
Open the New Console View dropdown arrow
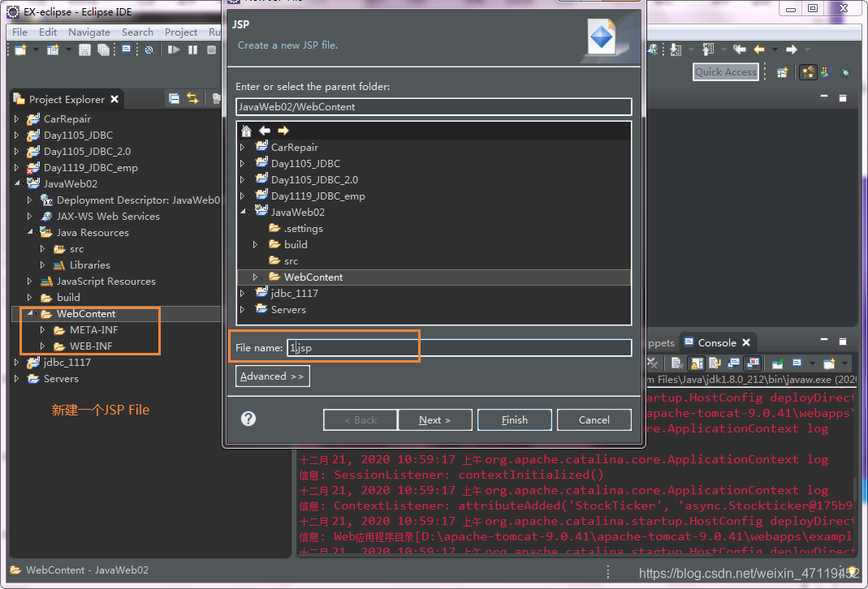click(x=844, y=363)
